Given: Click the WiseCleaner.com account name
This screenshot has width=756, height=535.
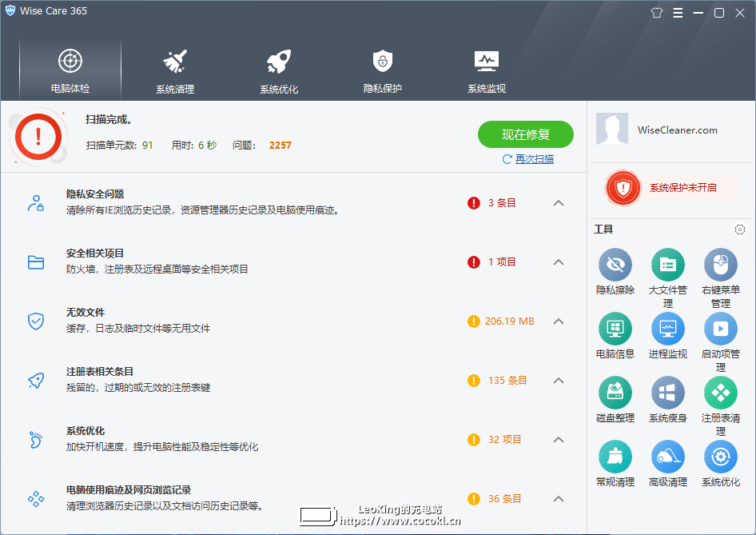Looking at the screenshot, I should coord(677,130).
